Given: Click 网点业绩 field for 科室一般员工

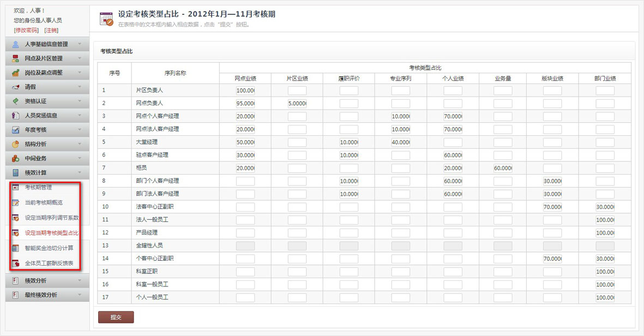Looking at the screenshot, I should tap(245, 285).
